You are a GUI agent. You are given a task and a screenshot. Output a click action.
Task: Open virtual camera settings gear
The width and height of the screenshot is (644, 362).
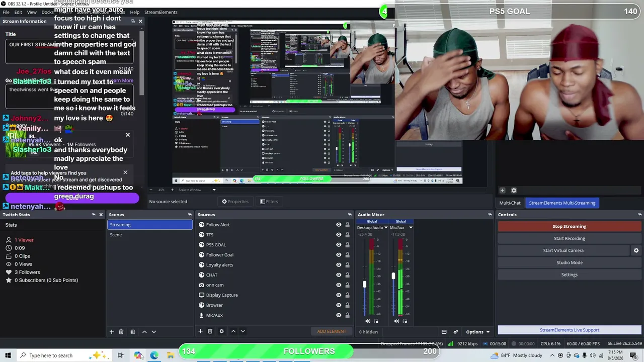(x=636, y=250)
